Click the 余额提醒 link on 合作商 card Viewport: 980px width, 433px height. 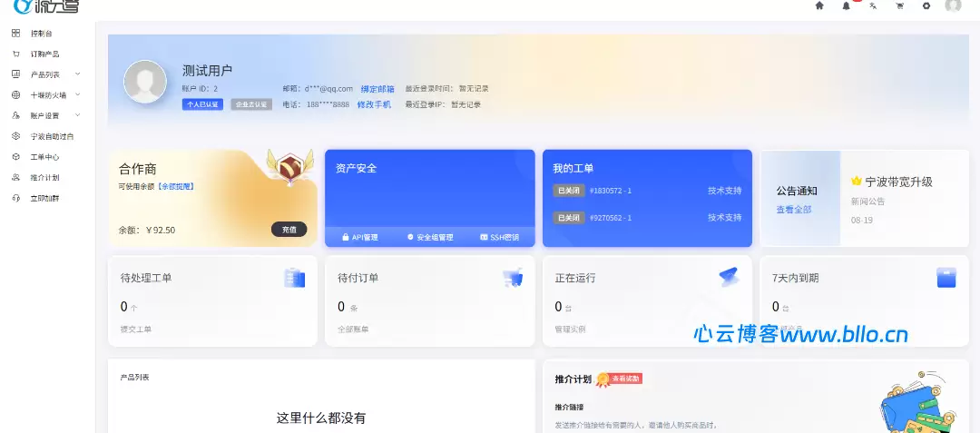tap(175, 186)
